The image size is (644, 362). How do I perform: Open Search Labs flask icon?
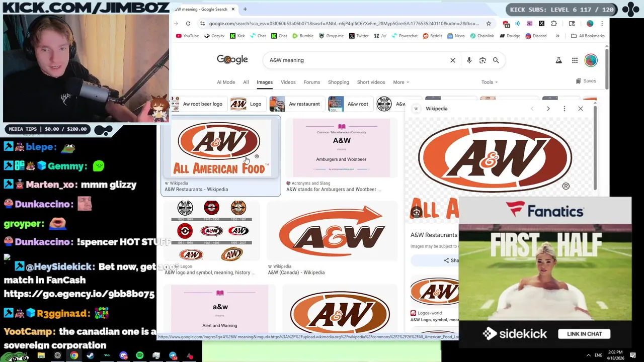click(x=558, y=60)
